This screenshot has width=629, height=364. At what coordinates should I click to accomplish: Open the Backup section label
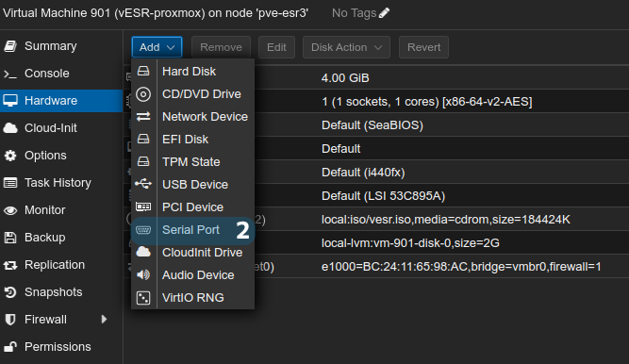[45, 238]
